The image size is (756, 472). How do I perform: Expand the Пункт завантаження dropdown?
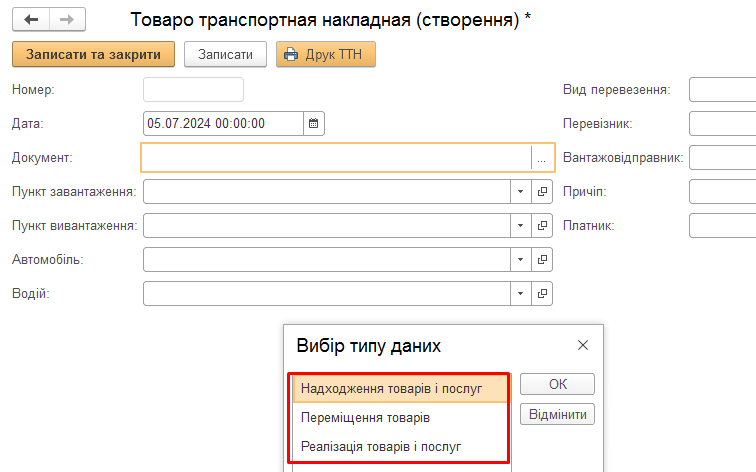[521, 192]
